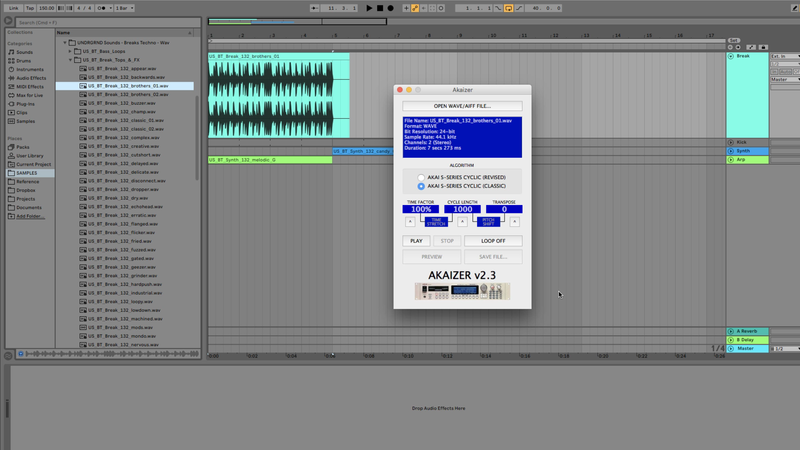Select US_BT_Break_132_gated.wav file

(120, 259)
